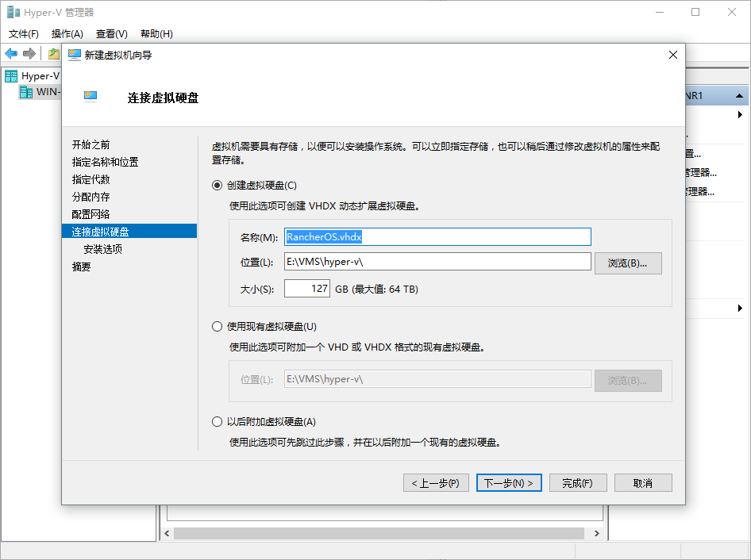
Task: Click the 大小(S) field showing 127
Action: [x=307, y=289]
